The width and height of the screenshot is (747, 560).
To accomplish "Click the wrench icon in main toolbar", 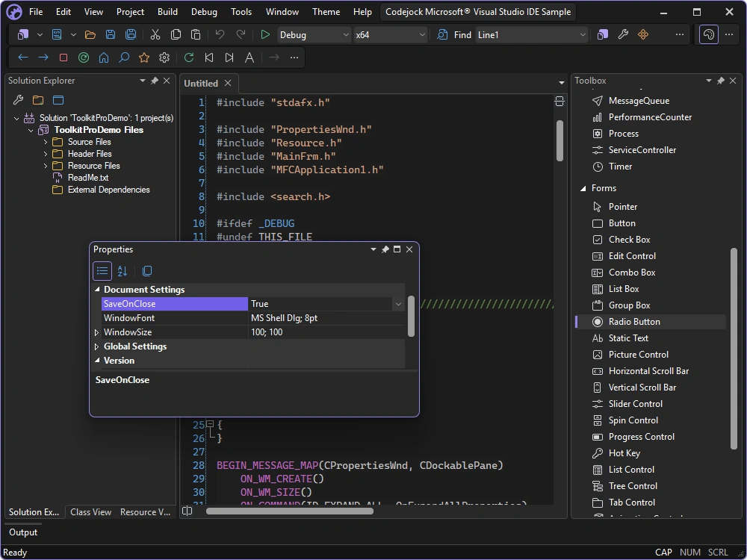I will (623, 35).
